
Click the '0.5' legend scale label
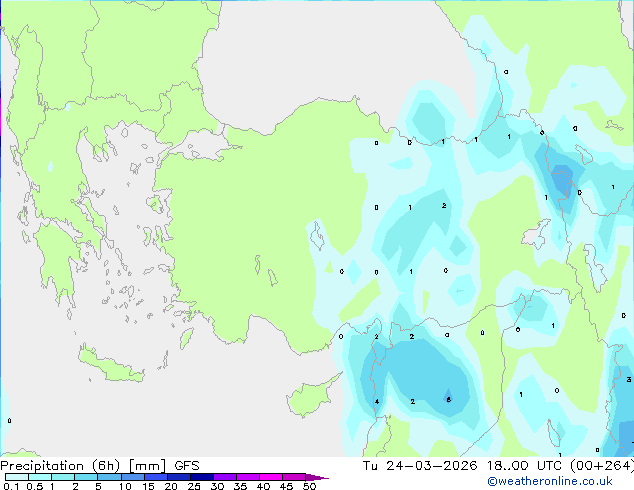click(x=35, y=486)
